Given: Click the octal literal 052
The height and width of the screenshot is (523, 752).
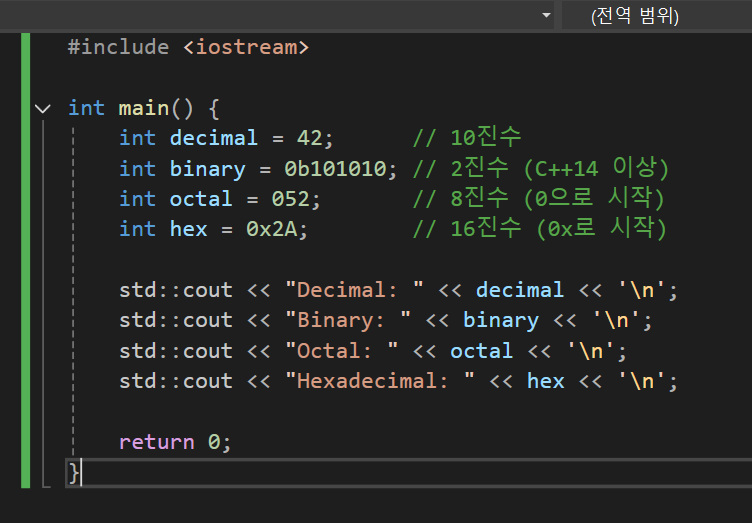Looking at the screenshot, I should tap(291, 199).
